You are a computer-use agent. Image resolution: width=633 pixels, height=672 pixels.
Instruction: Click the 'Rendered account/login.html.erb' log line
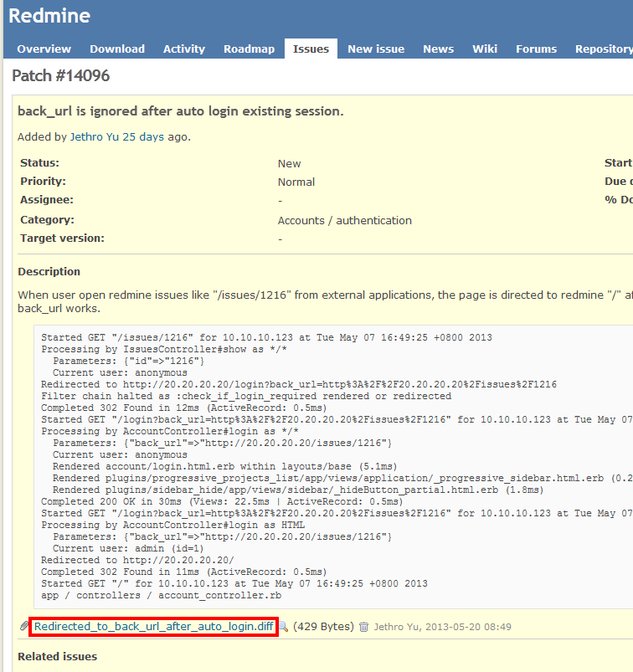point(225,466)
